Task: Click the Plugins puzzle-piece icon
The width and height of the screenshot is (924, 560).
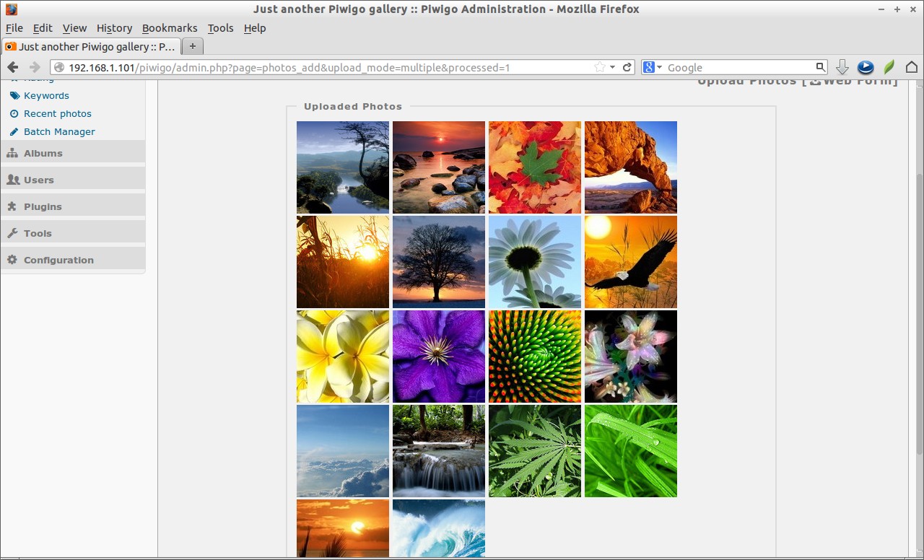Action: pos(12,206)
